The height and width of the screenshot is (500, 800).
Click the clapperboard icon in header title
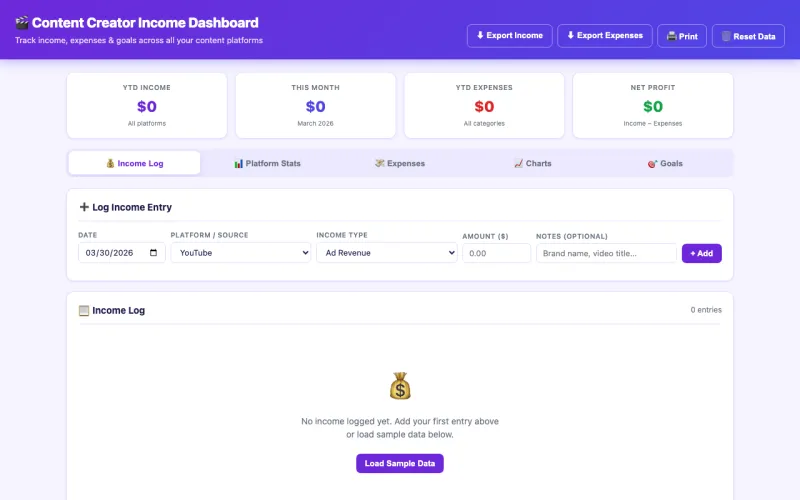22,22
